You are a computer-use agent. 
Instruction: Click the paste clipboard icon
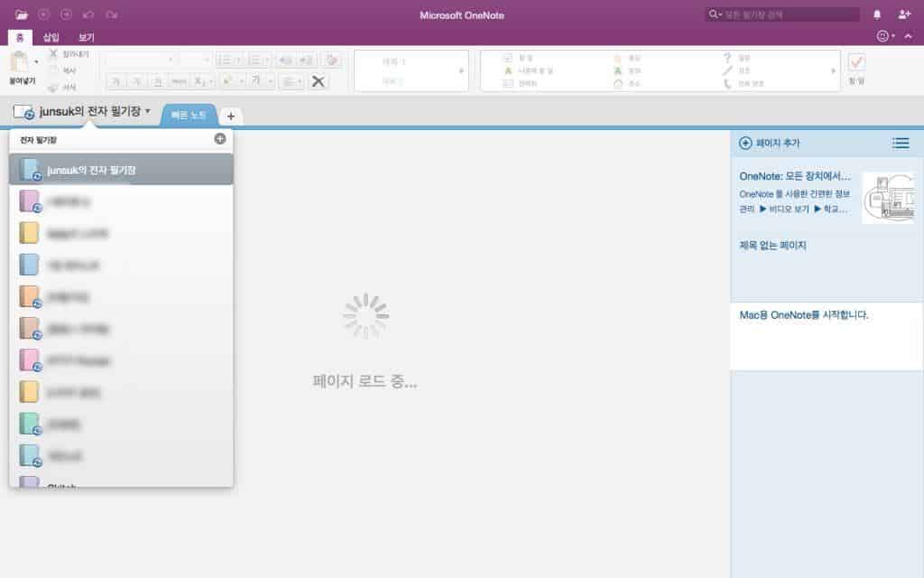point(19,62)
